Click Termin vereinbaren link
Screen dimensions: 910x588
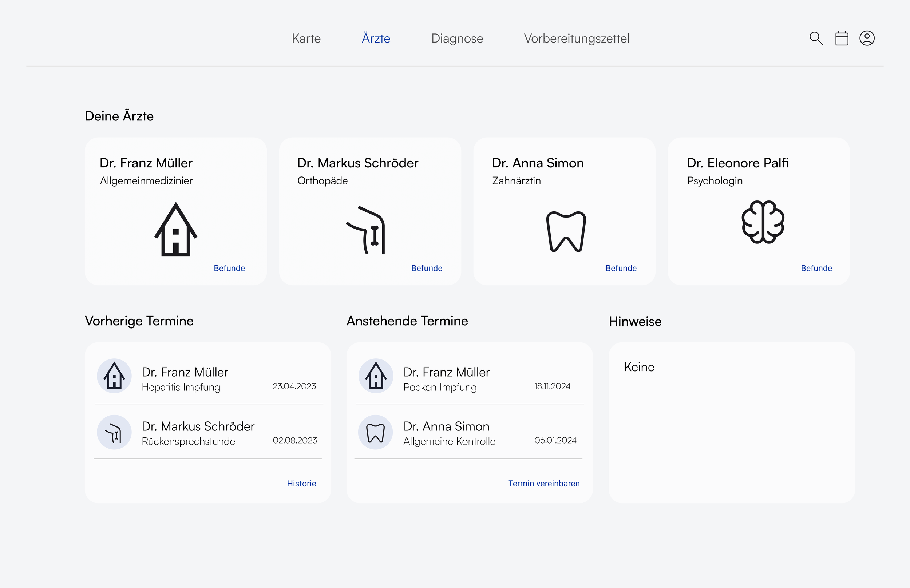543,483
